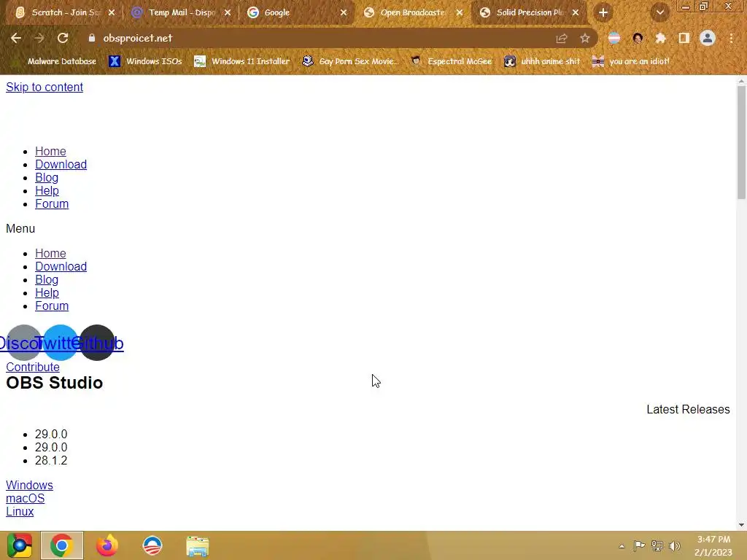Toggle the browser side panel
Image resolution: width=747 pixels, height=560 pixels.
[684, 38]
